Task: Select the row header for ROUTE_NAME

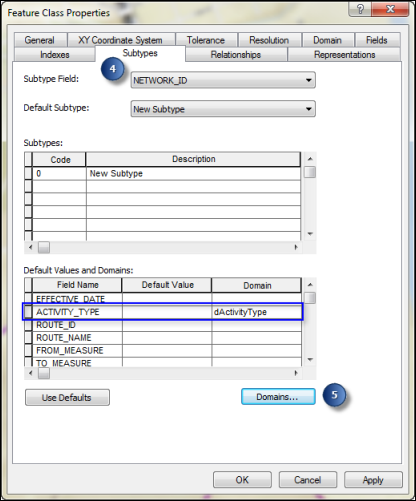Action: coord(28,338)
